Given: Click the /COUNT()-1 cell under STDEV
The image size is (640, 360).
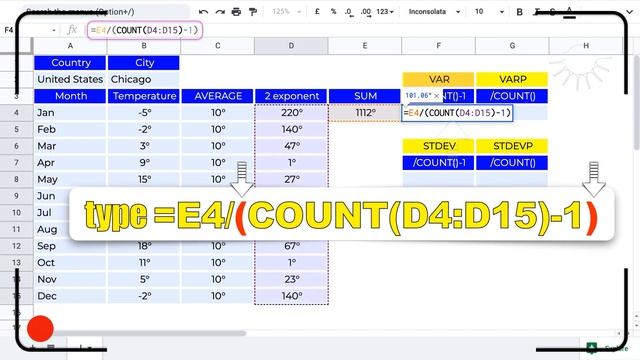Looking at the screenshot, I should 438,162.
